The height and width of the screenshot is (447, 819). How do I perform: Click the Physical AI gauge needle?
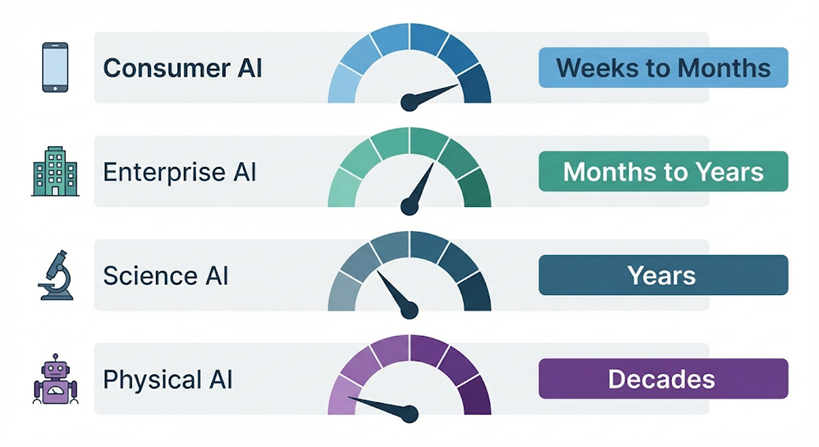point(380,406)
